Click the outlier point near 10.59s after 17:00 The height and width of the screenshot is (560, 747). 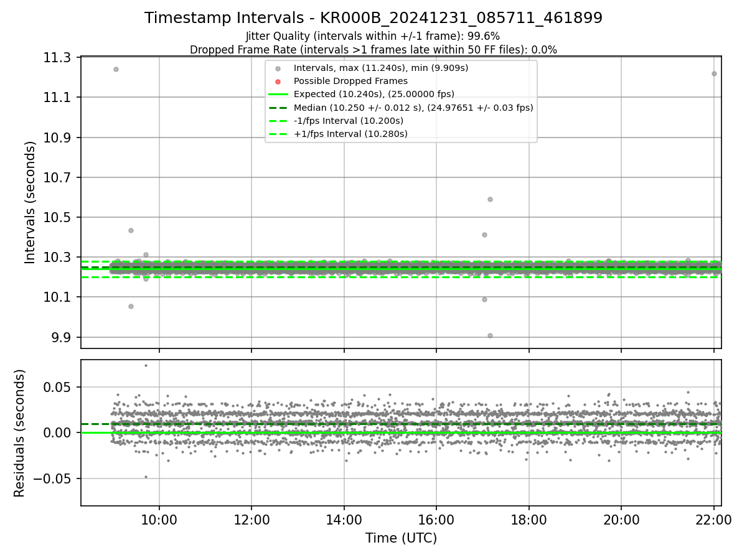[490, 199]
